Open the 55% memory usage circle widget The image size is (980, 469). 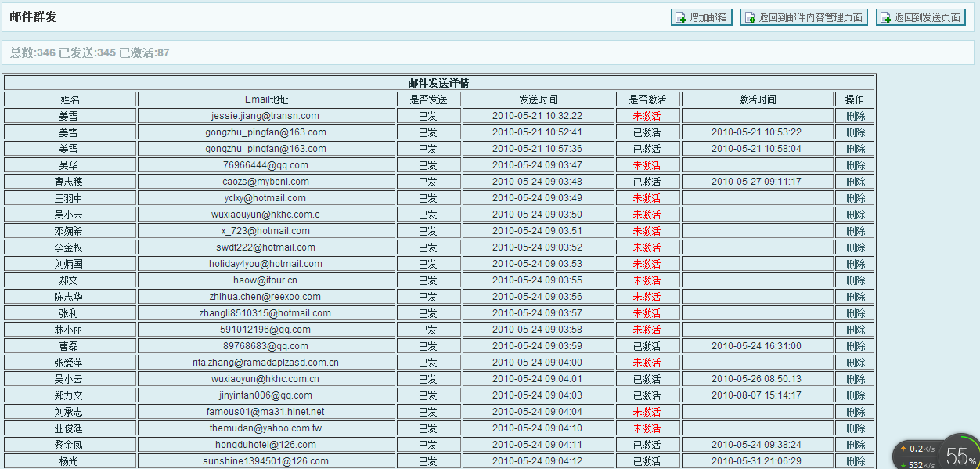click(960, 454)
